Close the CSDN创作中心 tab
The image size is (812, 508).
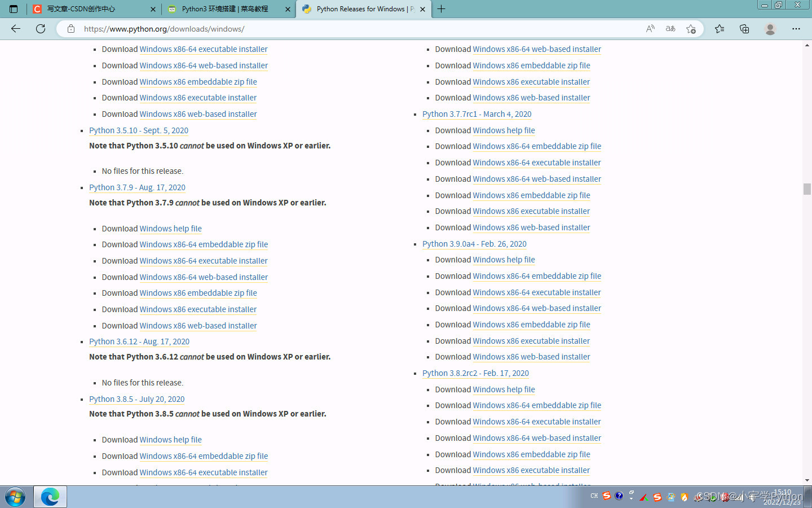(153, 9)
